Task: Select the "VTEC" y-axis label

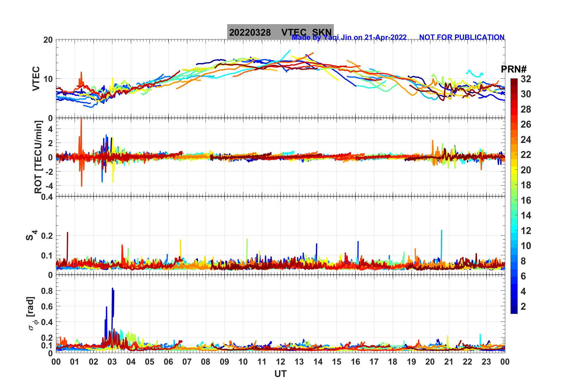Action: pos(36,79)
